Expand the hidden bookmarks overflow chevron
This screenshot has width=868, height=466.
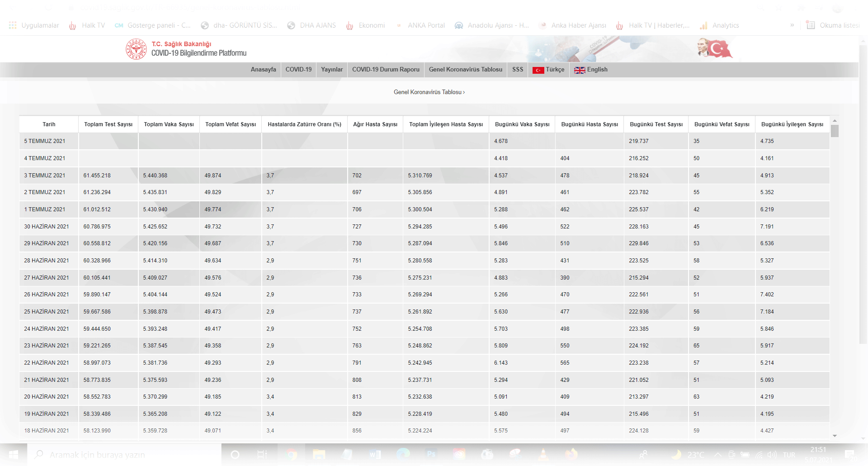click(792, 25)
